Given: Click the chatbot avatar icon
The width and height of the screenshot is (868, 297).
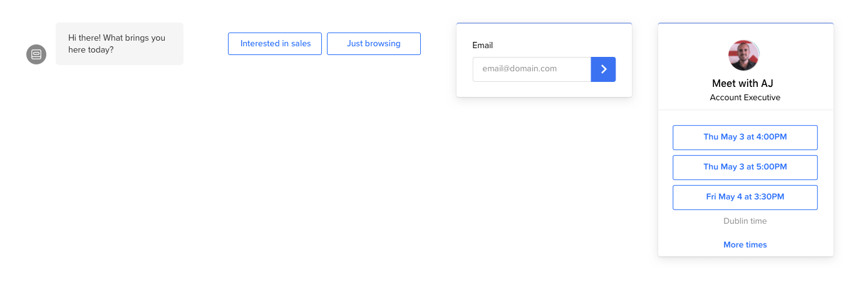Looking at the screenshot, I should point(36,54).
